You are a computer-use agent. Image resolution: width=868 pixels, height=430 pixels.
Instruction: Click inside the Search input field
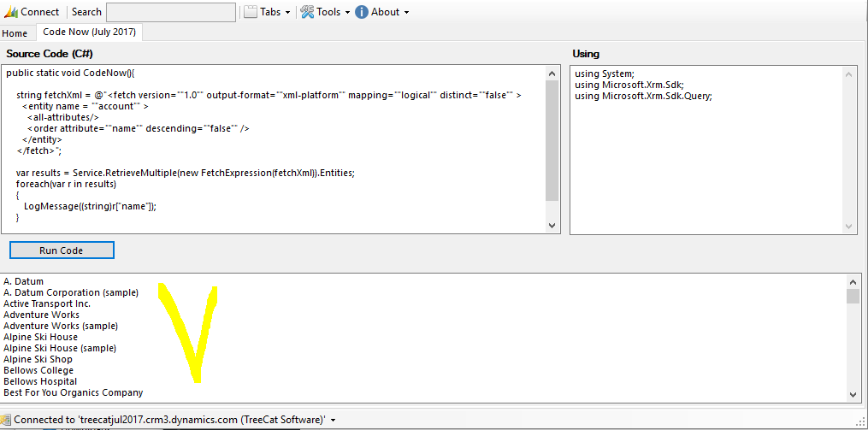170,12
